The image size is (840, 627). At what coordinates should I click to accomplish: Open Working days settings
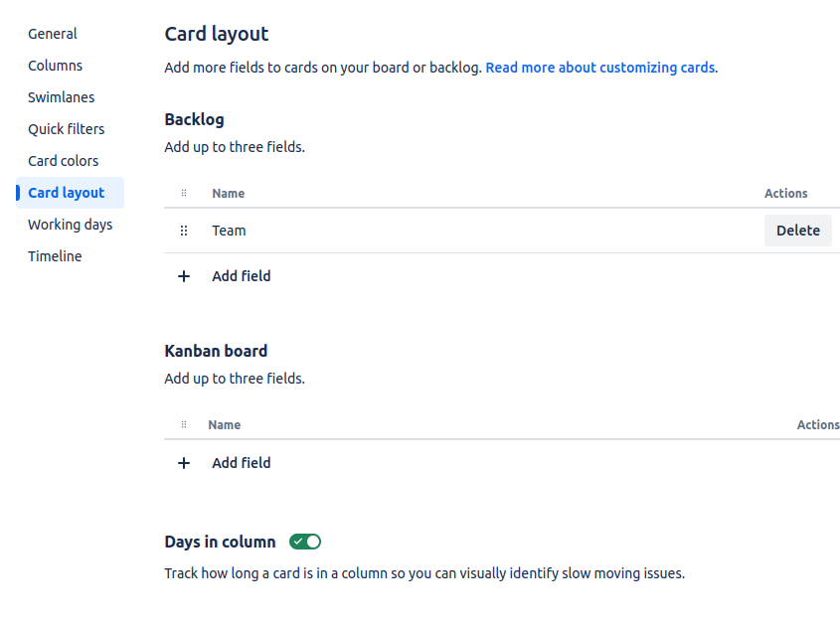[71, 225]
